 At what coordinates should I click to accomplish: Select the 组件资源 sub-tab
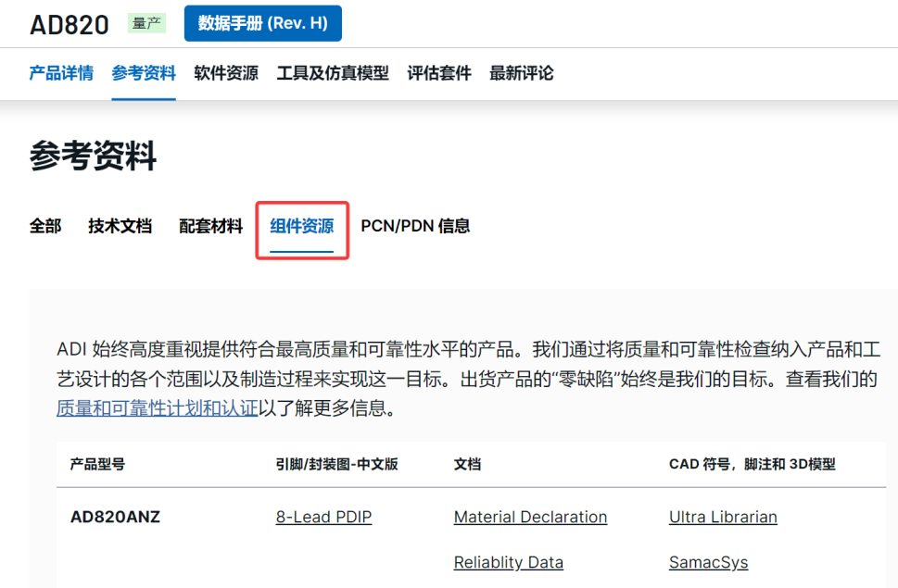pyautogui.click(x=302, y=226)
